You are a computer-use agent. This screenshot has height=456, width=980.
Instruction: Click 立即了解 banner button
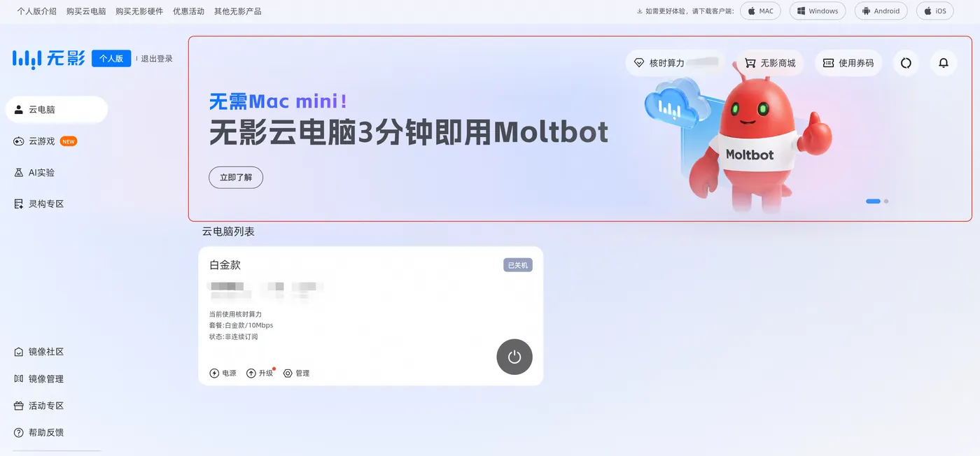click(x=236, y=178)
